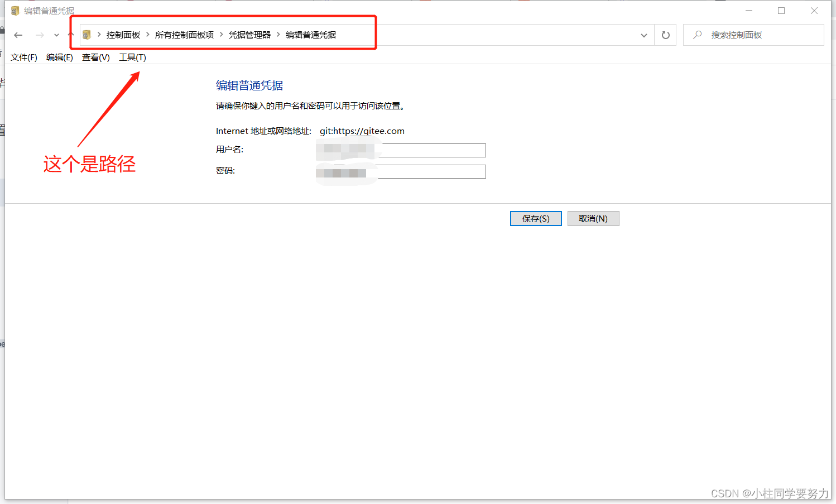The height and width of the screenshot is (504, 836).
Task: Click the git:https://gitee.com address text
Action: coord(362,131)
